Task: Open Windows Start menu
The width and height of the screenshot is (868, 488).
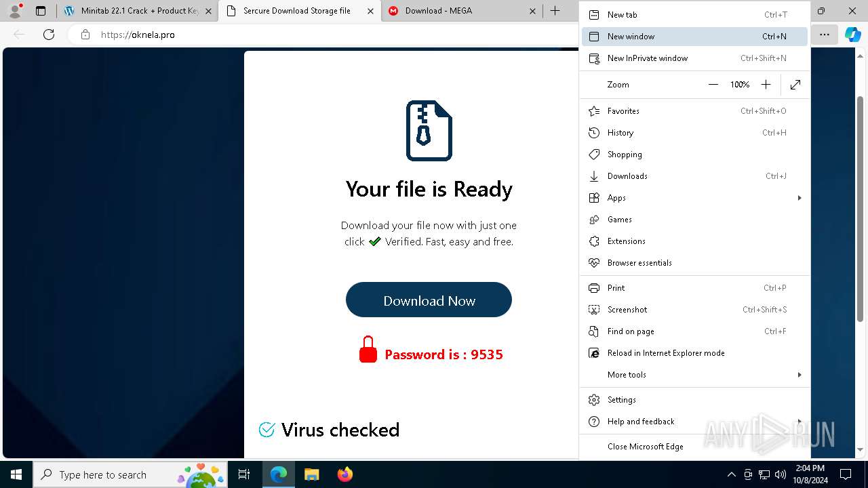Action: (x=16, y=474)
